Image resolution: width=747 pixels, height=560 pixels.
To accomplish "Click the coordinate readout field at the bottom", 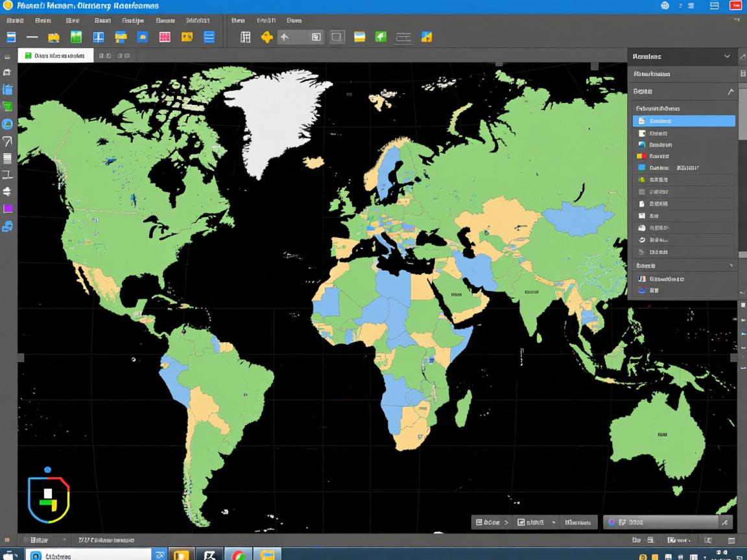I will (x=107, y=540).
